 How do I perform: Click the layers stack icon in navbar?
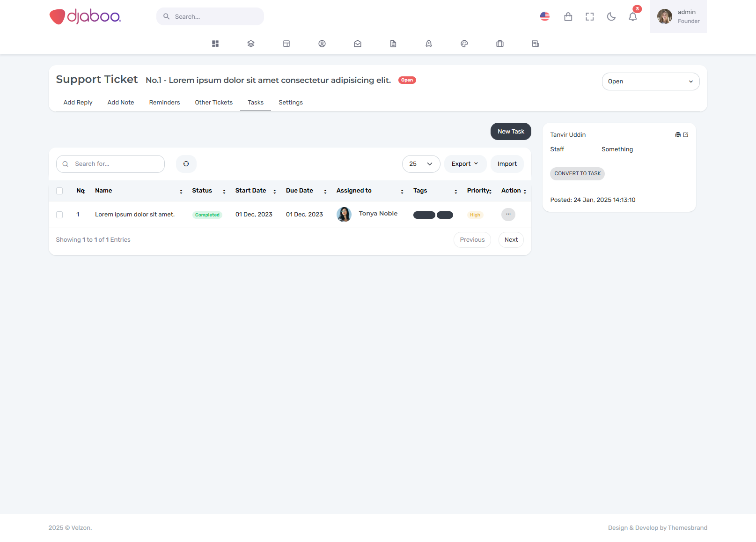click(x=251, y=44)
